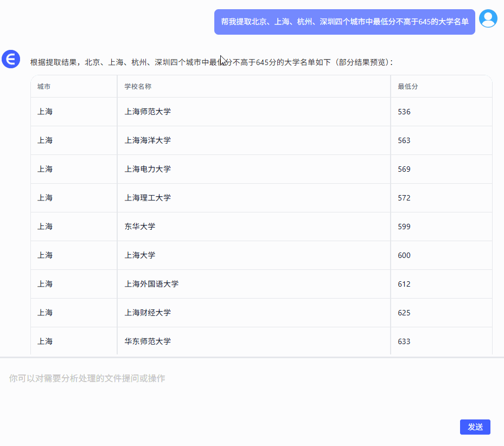Click the user message bubble about 645

pos(344,22)
